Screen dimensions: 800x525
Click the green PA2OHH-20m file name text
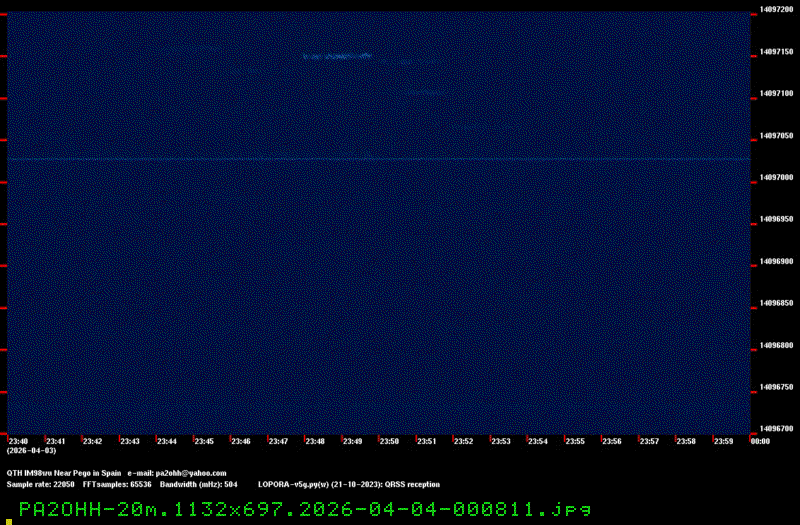pyautogui.click(x=298, y=509)
